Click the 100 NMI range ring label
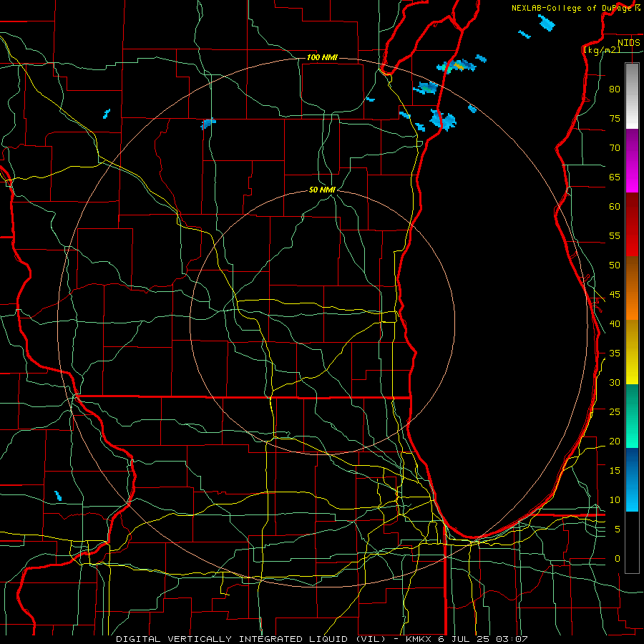The height and width of the screenshot is (644, 644). click(322, 57)
